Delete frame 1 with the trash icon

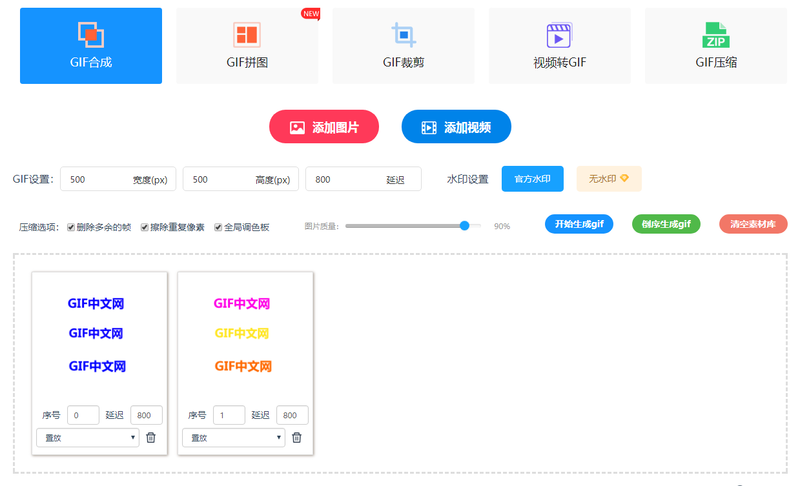pyautogui.click(x=297, y=438)
